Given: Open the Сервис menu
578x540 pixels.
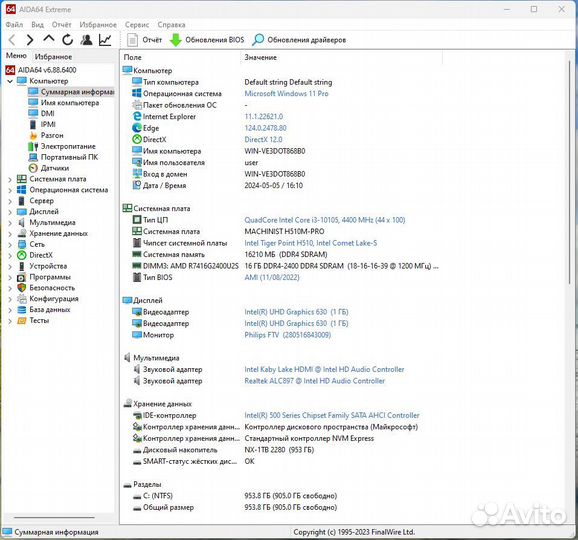Looking at the screenshot, I should pos(137,25).
